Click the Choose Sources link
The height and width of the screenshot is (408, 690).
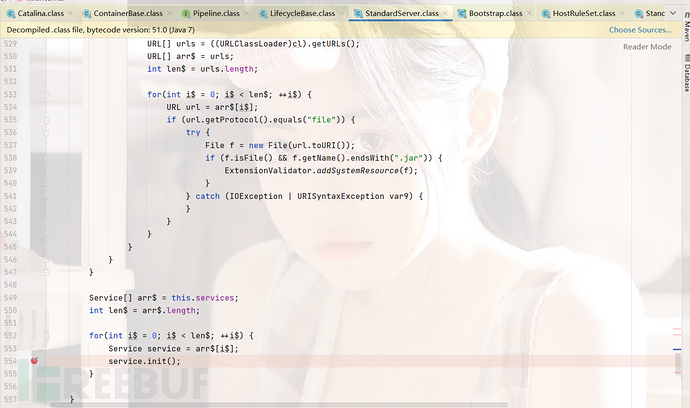[640, 30]
